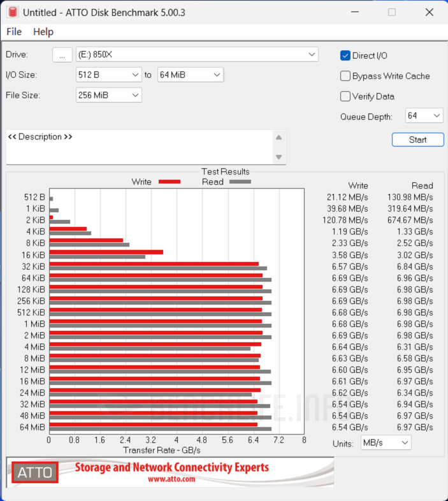448x501 pixels.
Task: Click the Transfer Rate - GB/s axis label
Action: click(x=162, y=450)
